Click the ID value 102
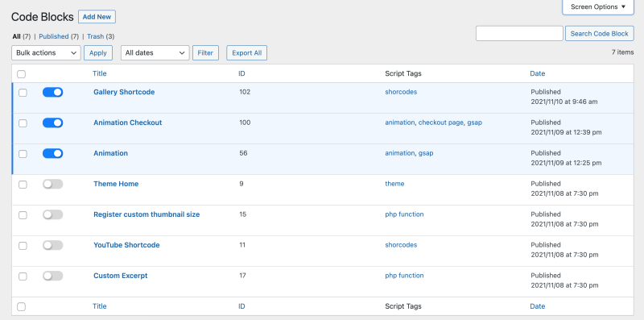 245,92
